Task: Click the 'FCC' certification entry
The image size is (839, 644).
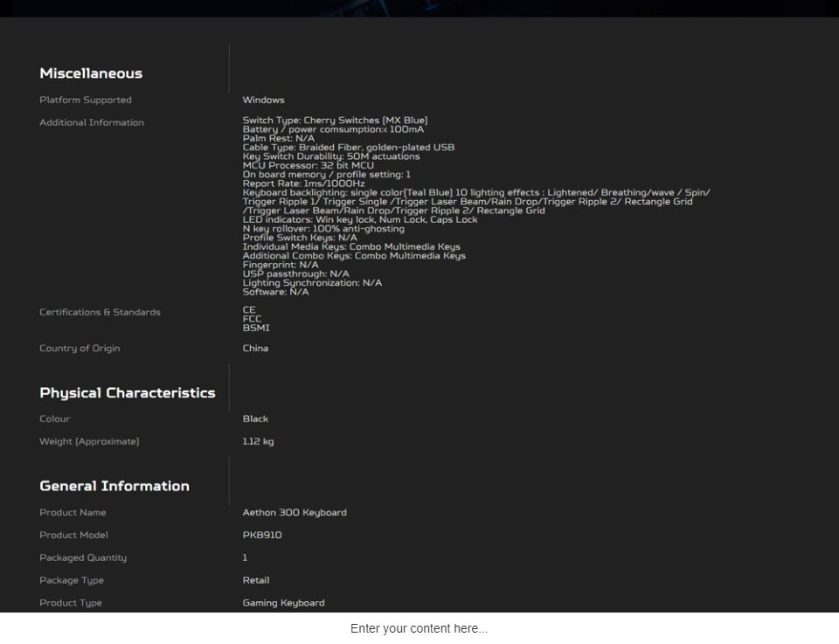Action: point(252,319)
